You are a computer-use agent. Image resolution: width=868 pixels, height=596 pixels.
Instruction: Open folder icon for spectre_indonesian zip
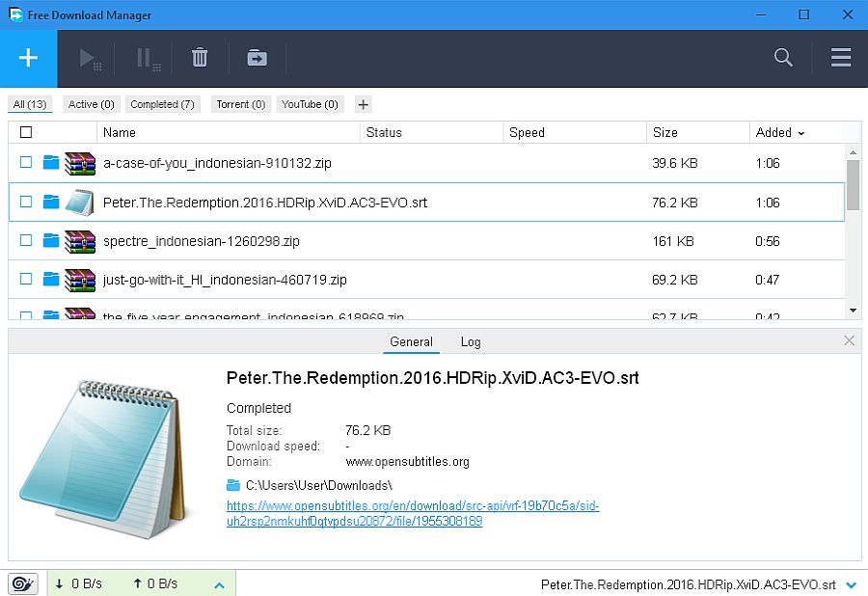click(51, 241)
